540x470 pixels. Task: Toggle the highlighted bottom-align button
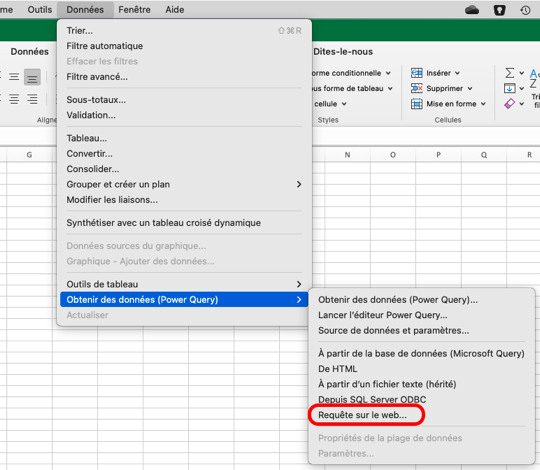coord(32,77)
